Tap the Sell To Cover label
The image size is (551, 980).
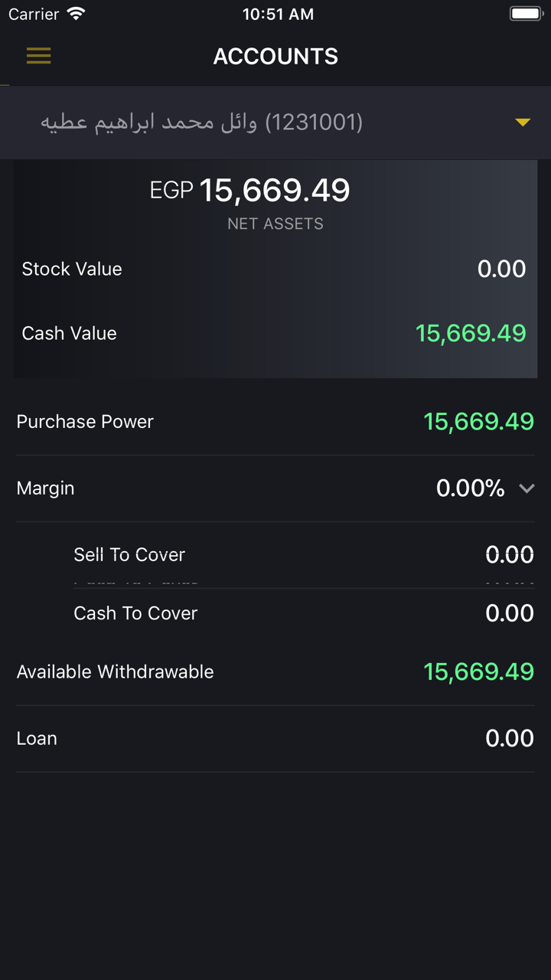(x=129, y=554)
